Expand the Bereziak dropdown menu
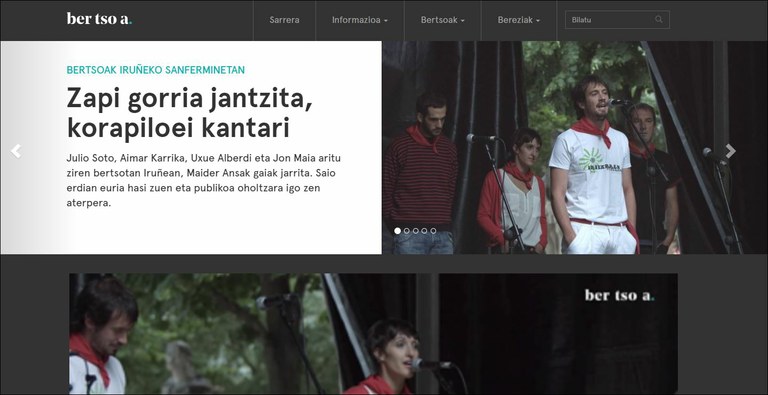This screenshot has height=395, width=768. coord(519,20)
